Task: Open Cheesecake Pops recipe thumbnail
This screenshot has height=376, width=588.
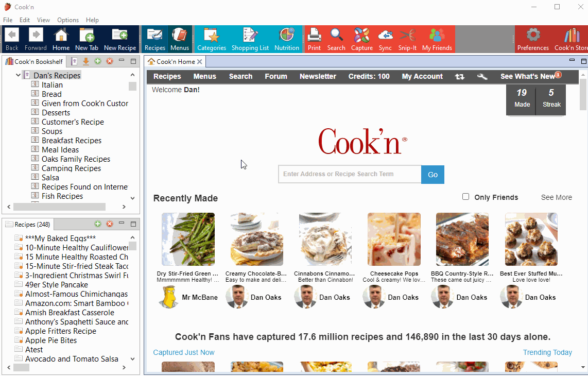Action: tap(394, 240)
